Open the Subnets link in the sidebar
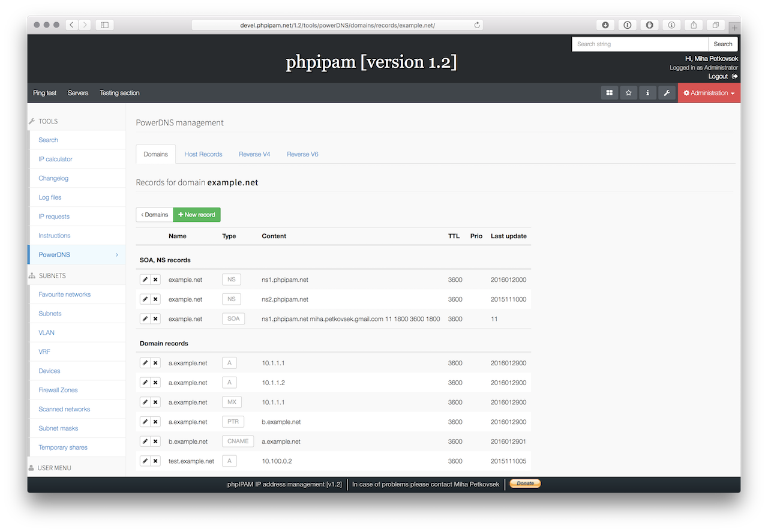The height and width of the screenshot is (532, 768). point(50,313)
